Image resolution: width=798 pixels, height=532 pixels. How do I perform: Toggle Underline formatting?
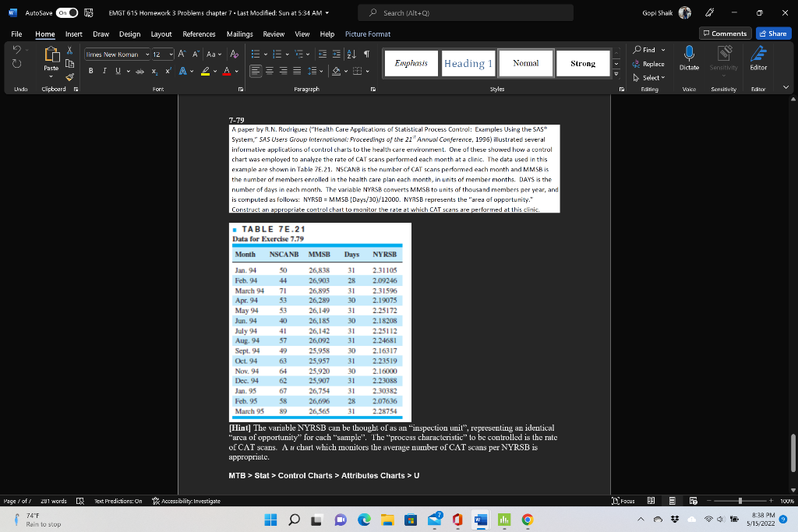[118, 71]
